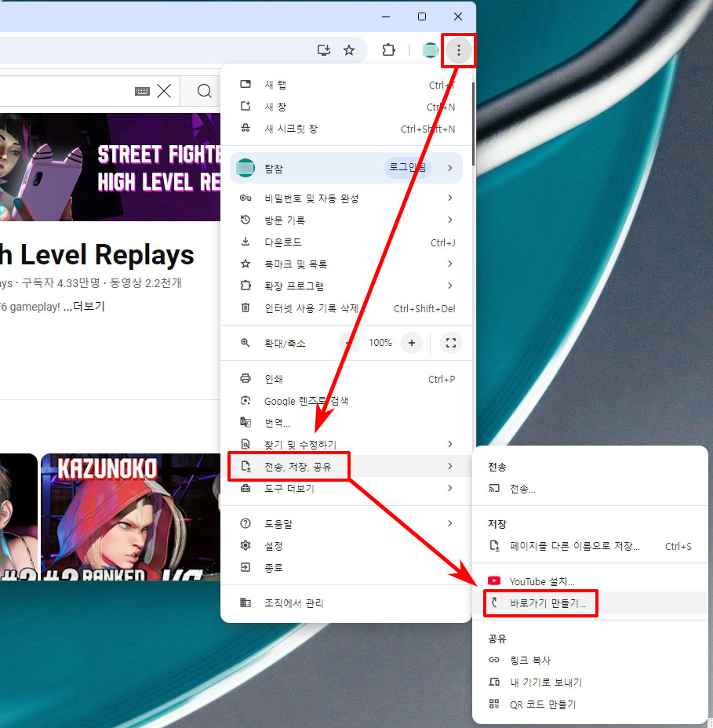
Task: Select 종료 menu item
Action: [x=347, y=567]
